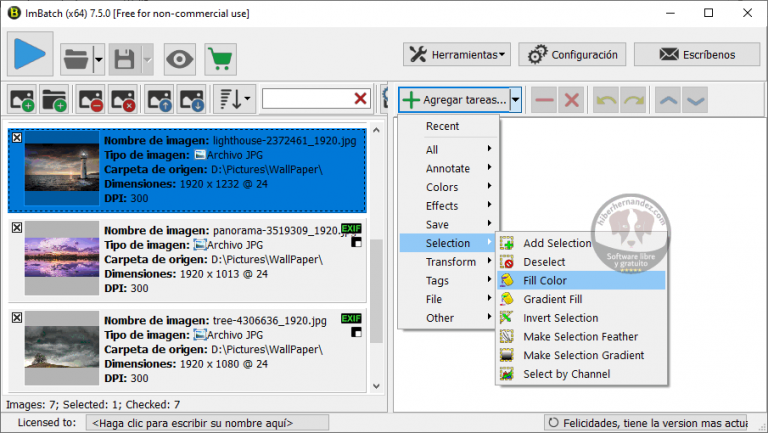Click the EXIF badge on panorama image
768x433 pixels.
(x=351, y=230)
